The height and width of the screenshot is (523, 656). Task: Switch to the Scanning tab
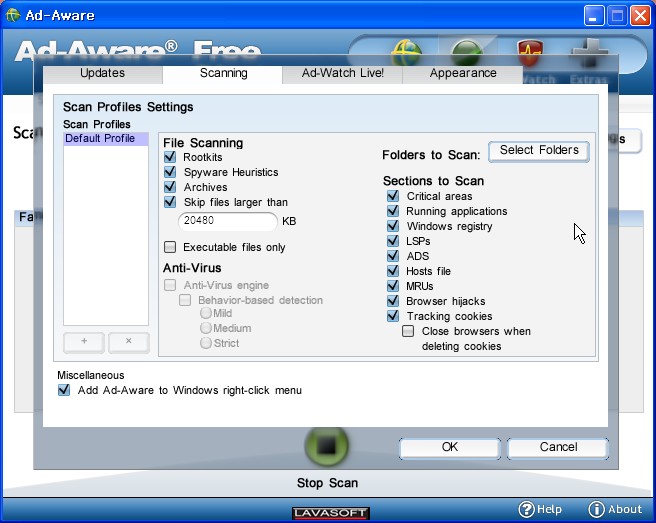pyautogui.click(x=223, y=74)
